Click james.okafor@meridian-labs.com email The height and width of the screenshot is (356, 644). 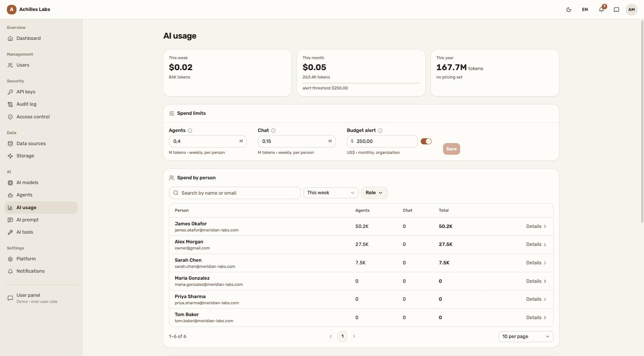pos(207,230)
